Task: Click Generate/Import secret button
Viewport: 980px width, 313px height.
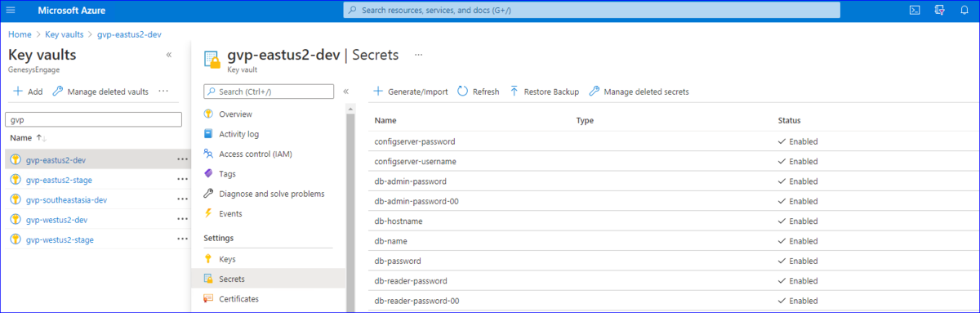Action: 411,92
